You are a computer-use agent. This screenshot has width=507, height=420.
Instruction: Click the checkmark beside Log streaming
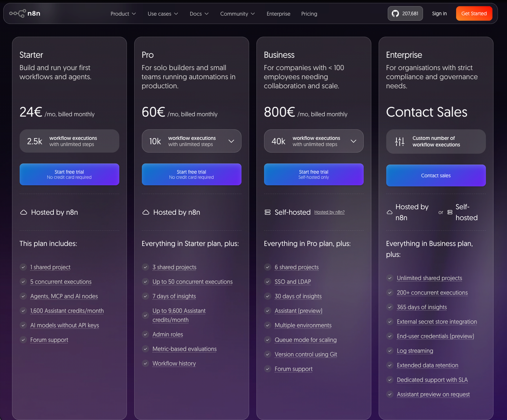tap(390, 351)
